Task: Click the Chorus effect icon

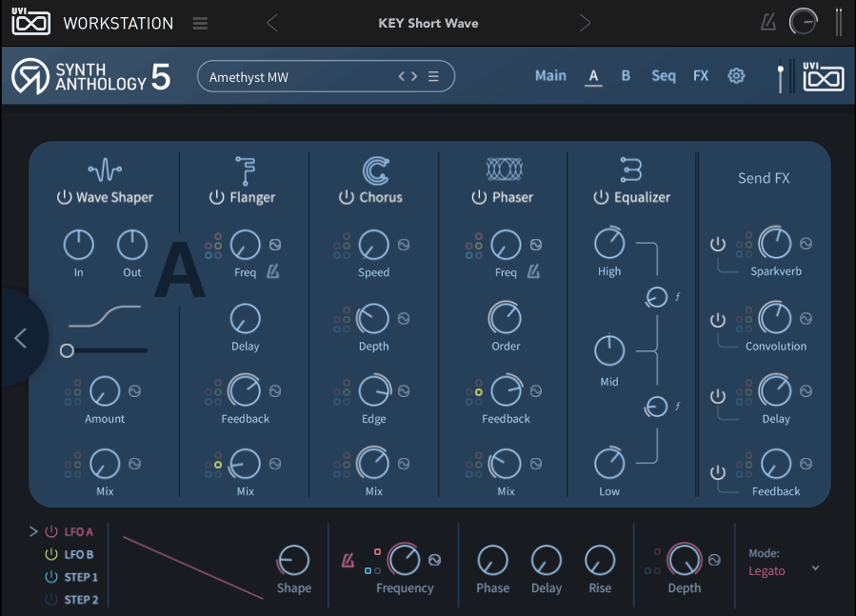Action: pos(376,170)
